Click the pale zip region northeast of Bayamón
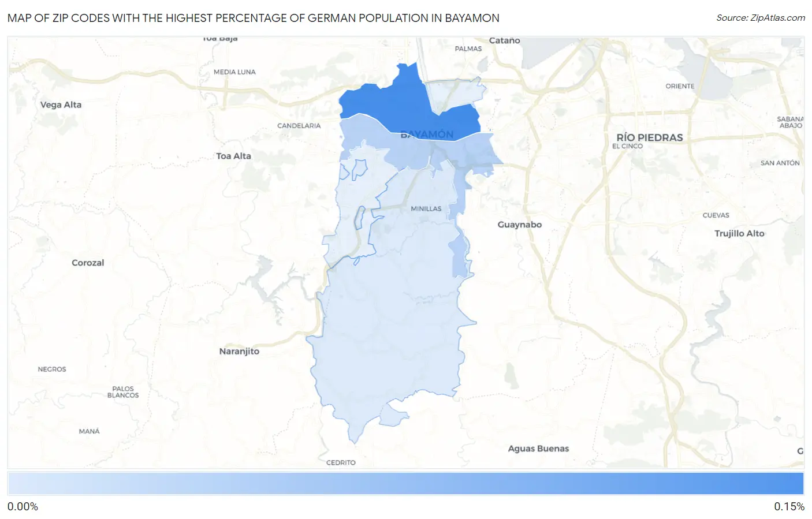The height and width of the screenshot is (519, 812). click(x=456, y=95)
